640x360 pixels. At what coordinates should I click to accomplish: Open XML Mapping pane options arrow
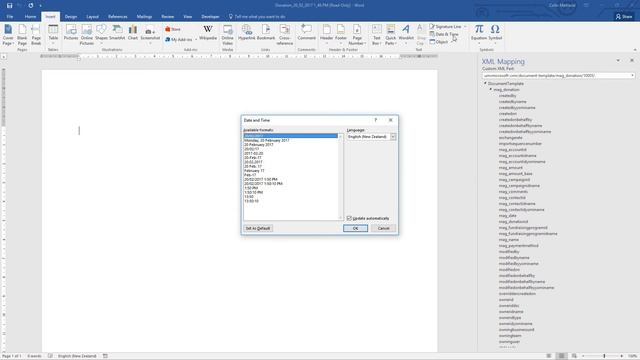tap(618, 60)
